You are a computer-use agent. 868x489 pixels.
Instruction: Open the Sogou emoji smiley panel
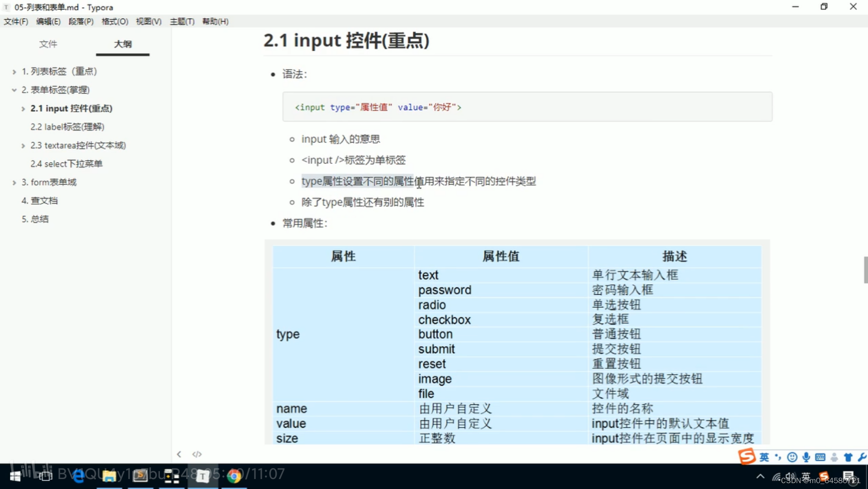[x=792, y=457]
